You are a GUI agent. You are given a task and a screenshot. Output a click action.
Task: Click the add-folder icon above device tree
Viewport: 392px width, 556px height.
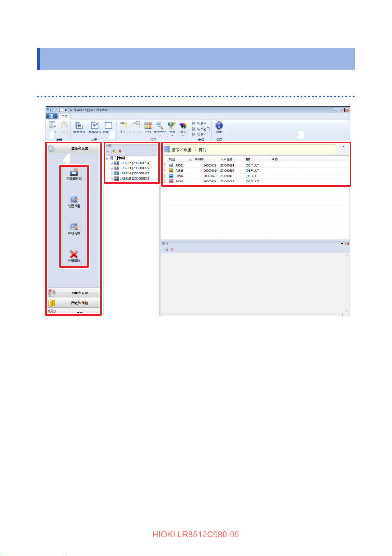point(113,152)
